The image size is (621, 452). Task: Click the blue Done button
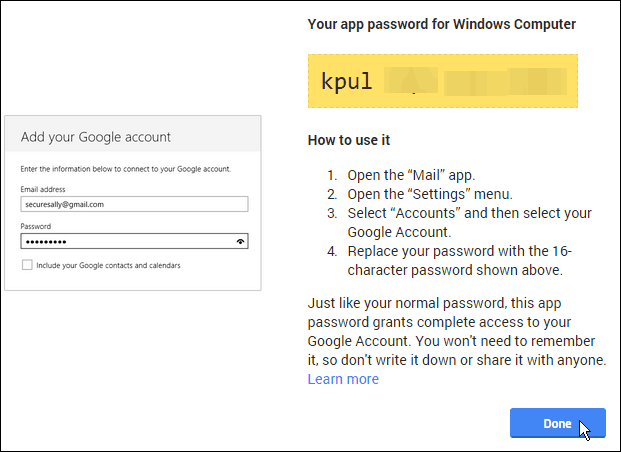[558, 423]
